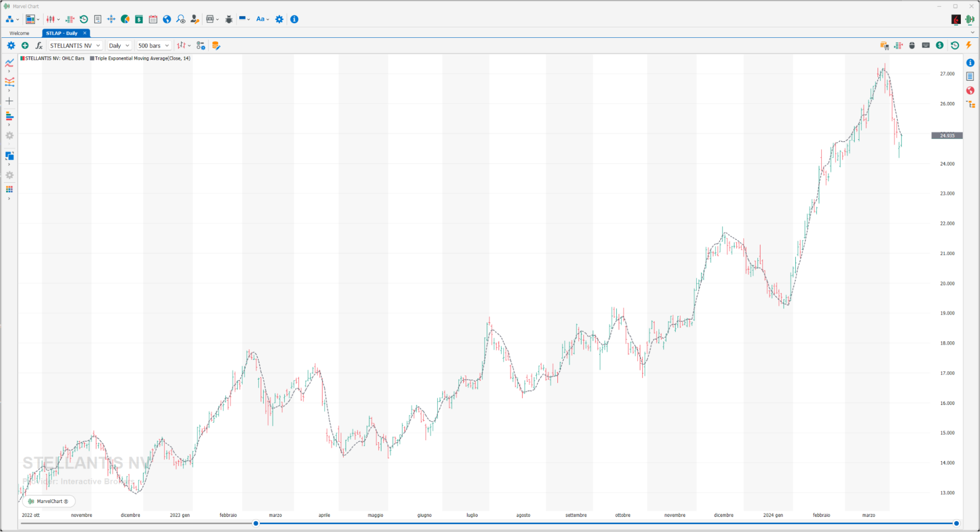Open chart settings gear in chart toolbar
This screenshot has width=980, height=532.
11,46
